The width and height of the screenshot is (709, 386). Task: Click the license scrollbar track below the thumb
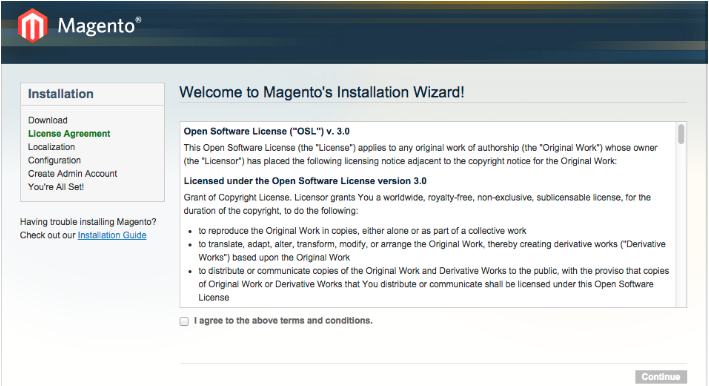tap(681, 226)
